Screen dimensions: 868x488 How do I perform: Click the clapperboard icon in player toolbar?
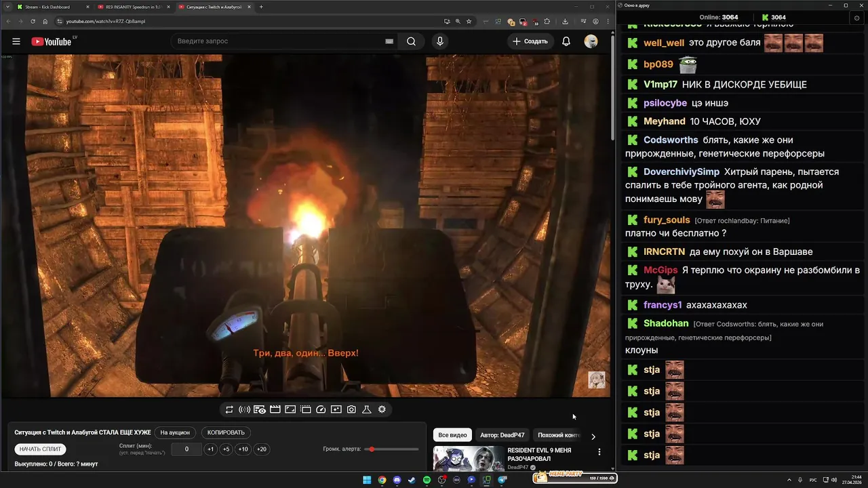(x=275, y=409)
